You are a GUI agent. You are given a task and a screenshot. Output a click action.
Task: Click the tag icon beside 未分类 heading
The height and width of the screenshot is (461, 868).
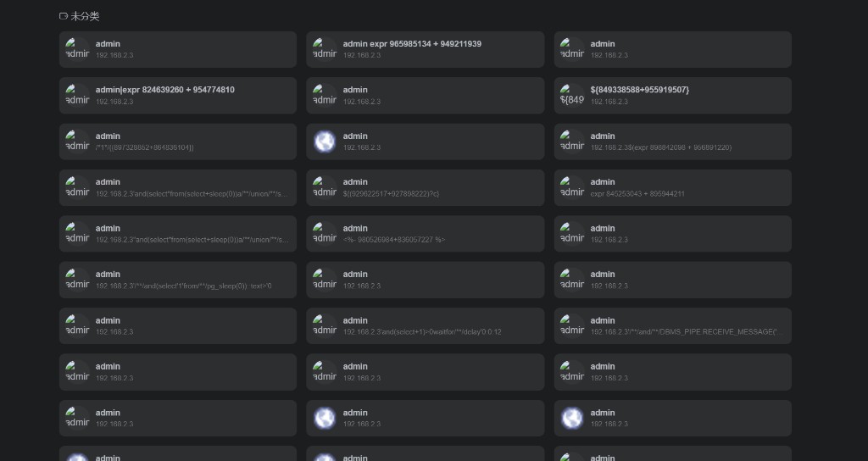tap(64, 16)
